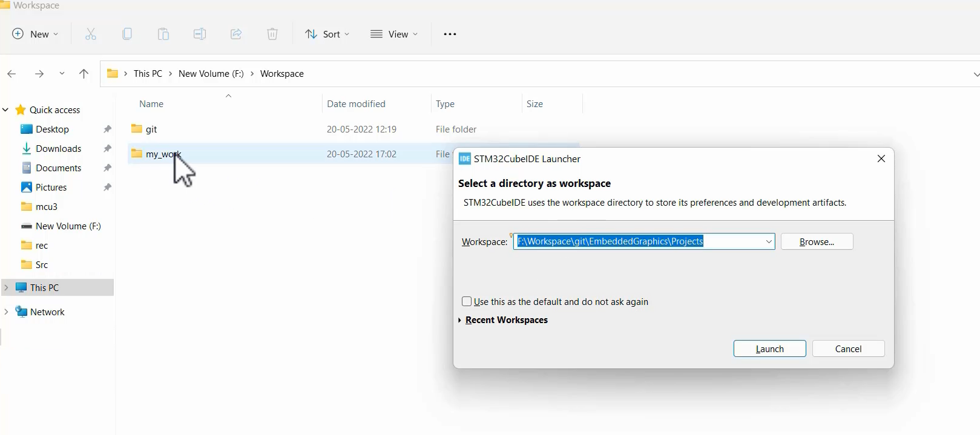Click the Cancel button

point(849,348)
